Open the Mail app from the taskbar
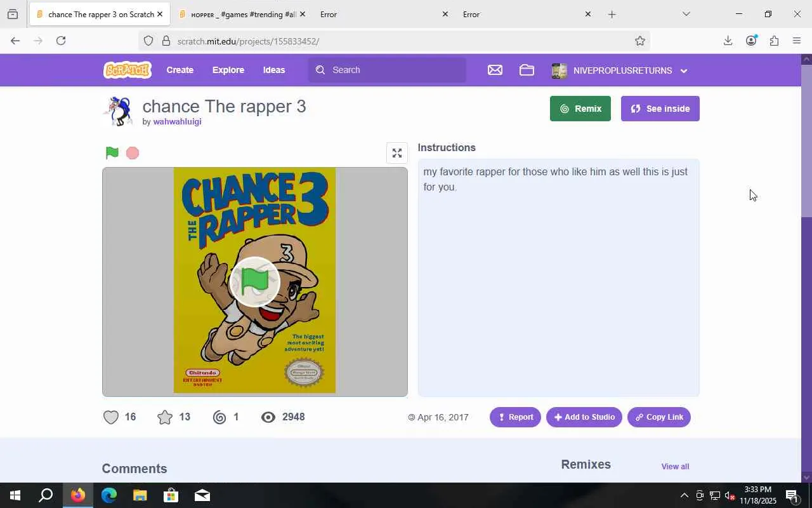This screenshot has height=508, width=812. click(x=202, y=495)
